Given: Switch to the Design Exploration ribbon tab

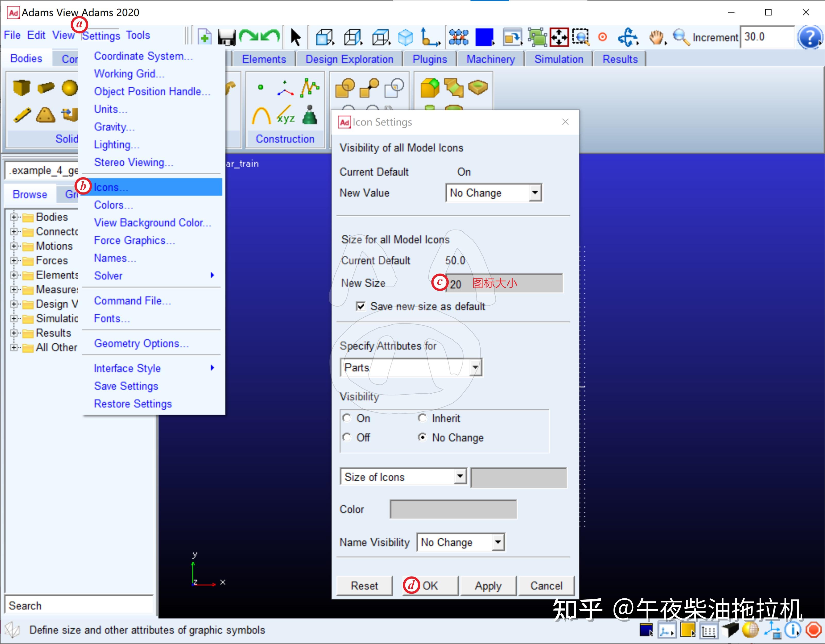Looking at the screenshot, I should [349, 59].
